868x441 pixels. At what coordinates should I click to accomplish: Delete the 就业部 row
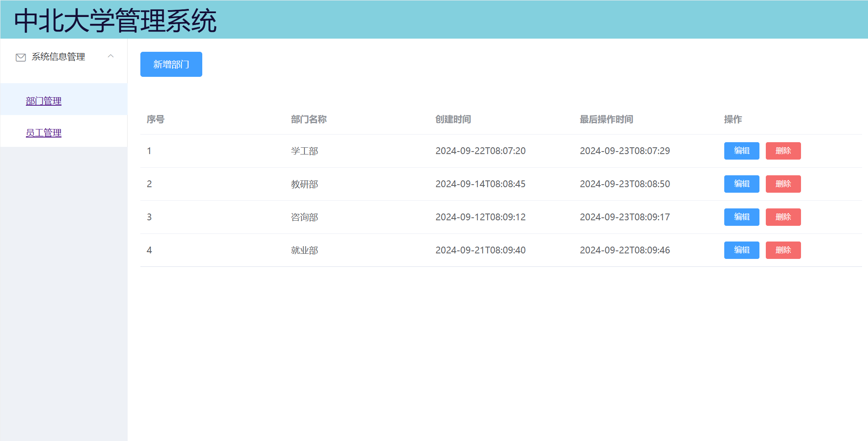point(783,250)
